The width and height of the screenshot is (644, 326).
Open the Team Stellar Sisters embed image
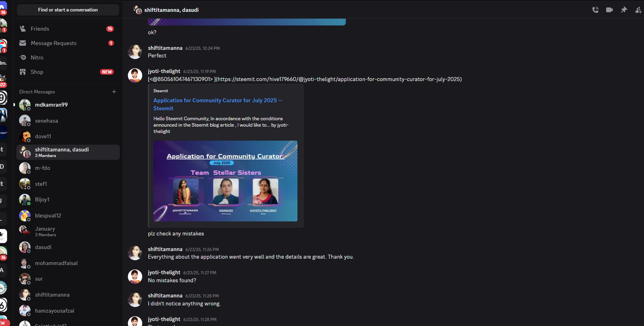pyautogui.click(x=225, y=181)
